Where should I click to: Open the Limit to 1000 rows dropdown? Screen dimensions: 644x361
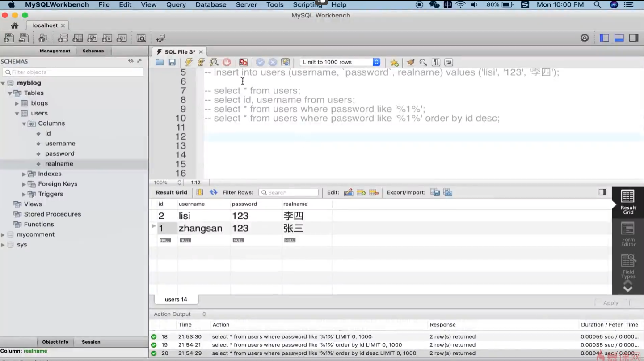tap(340, 62)
